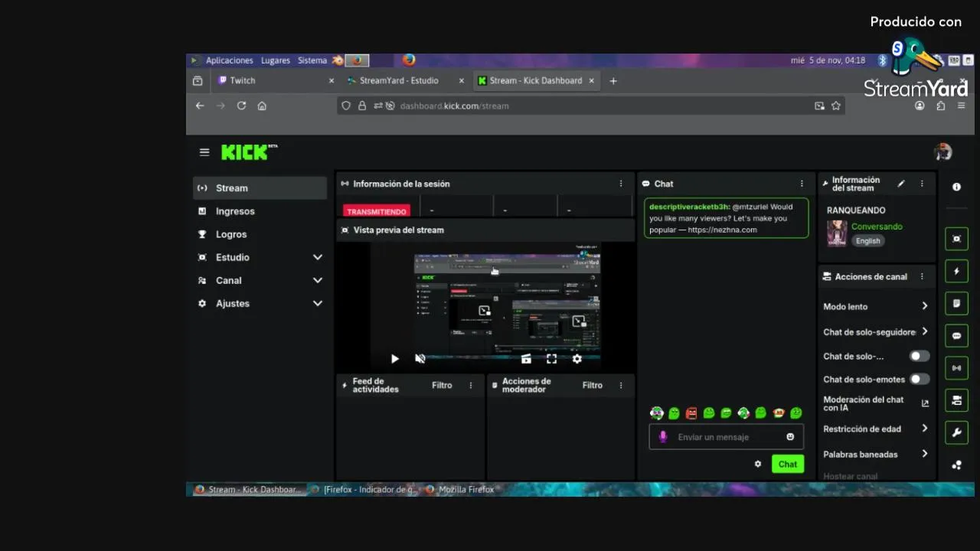
Task: Bookmark this page with star icon
Action: (x=836, y=106)
